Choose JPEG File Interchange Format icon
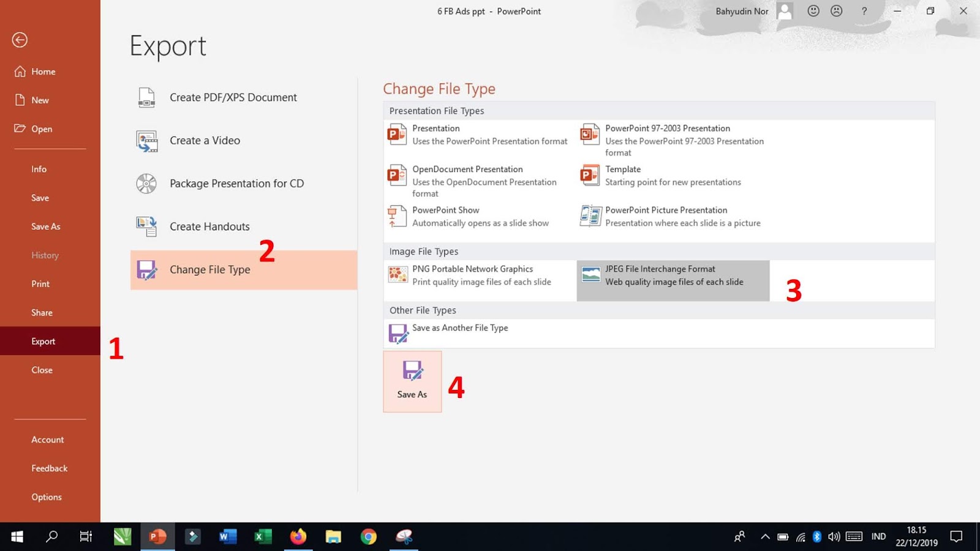This screenshot has width=980, height=551. point(590,275)
